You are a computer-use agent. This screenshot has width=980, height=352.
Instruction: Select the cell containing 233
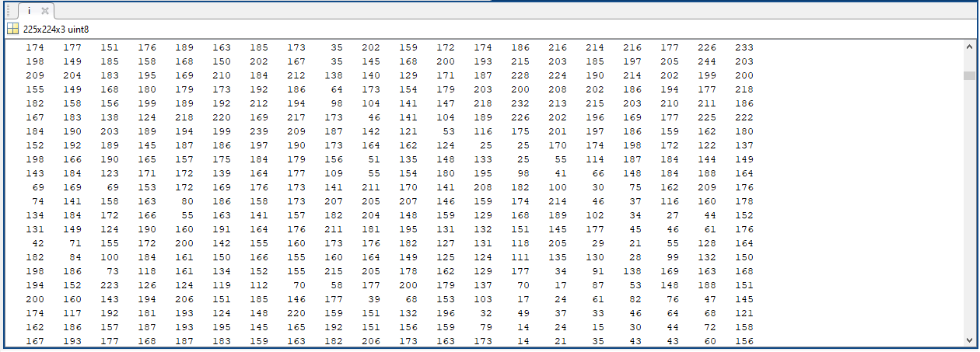tap(744, 47)
